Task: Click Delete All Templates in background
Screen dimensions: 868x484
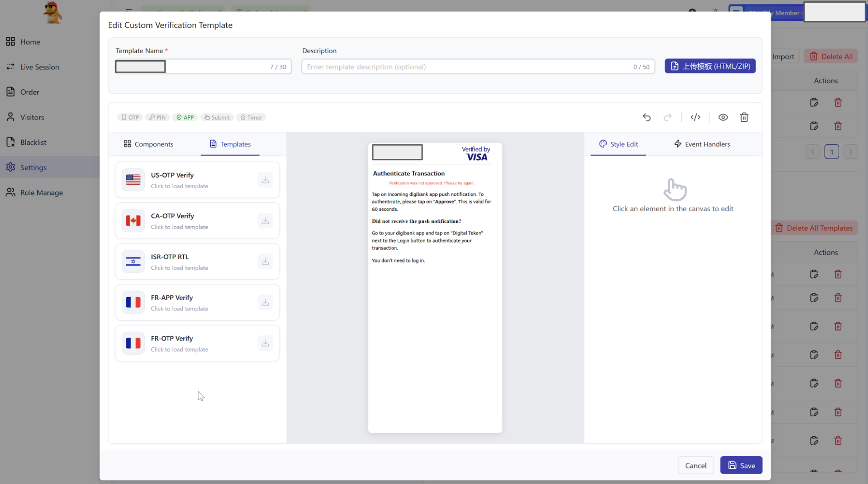Action: pos(814,228)
